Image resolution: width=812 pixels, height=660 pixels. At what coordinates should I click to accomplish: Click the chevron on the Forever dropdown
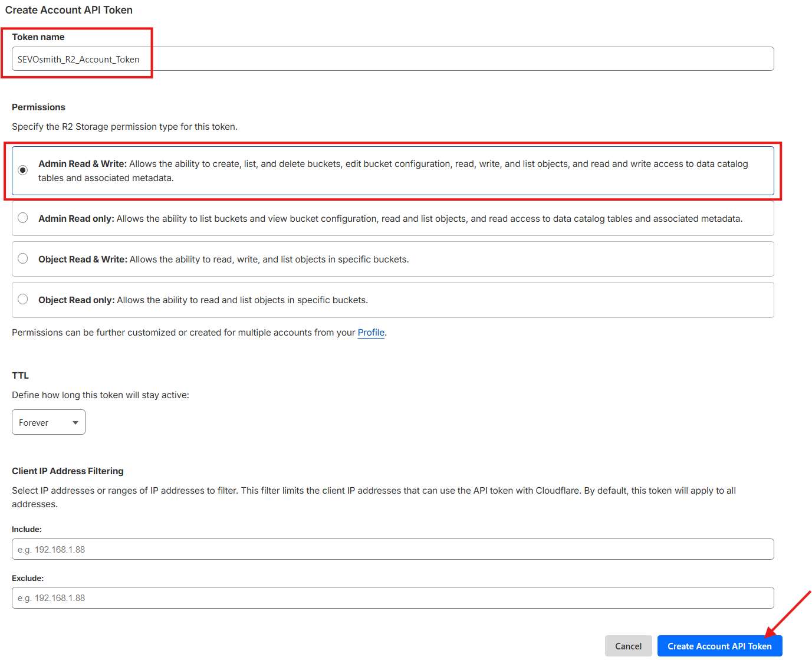click(x=75, y=422)
